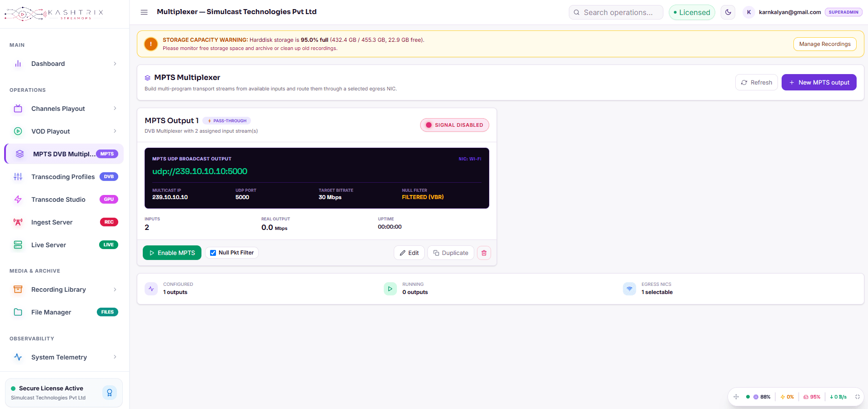The width and height of the screenshot is (868, 409).
Task: Click the disk 95% usage indicator
Action: [x=812, y=397]
